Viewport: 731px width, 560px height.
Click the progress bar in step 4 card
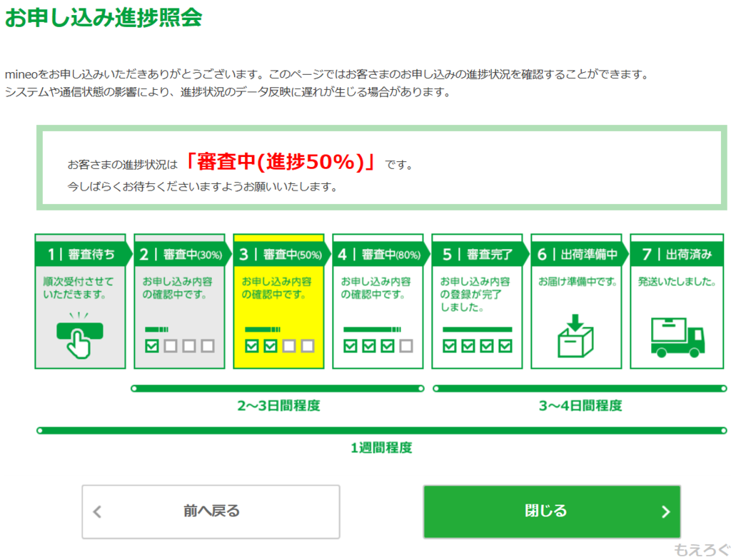(372, 330)
